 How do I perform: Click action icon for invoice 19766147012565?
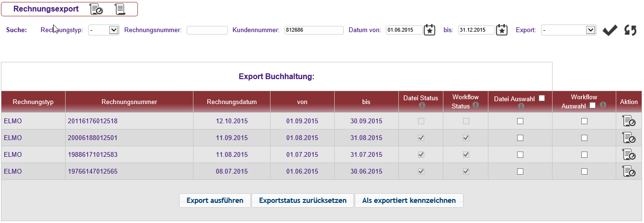coord(629,171)
